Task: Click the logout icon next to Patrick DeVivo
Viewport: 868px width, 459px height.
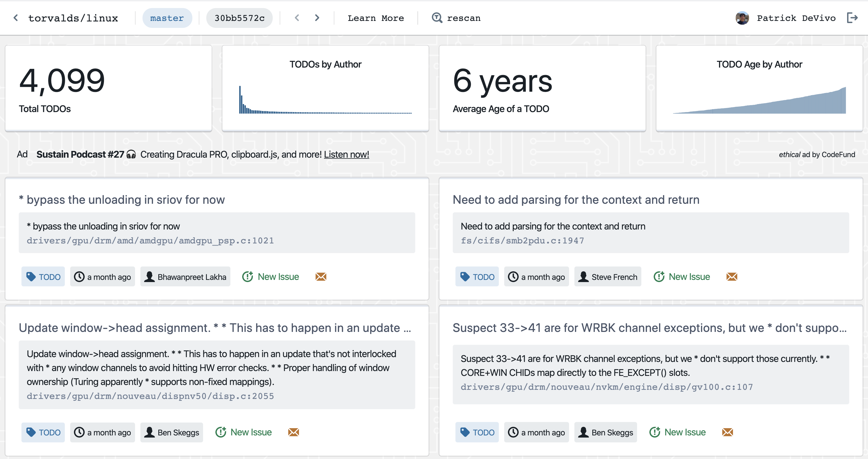Action: [x=852, y=18]
